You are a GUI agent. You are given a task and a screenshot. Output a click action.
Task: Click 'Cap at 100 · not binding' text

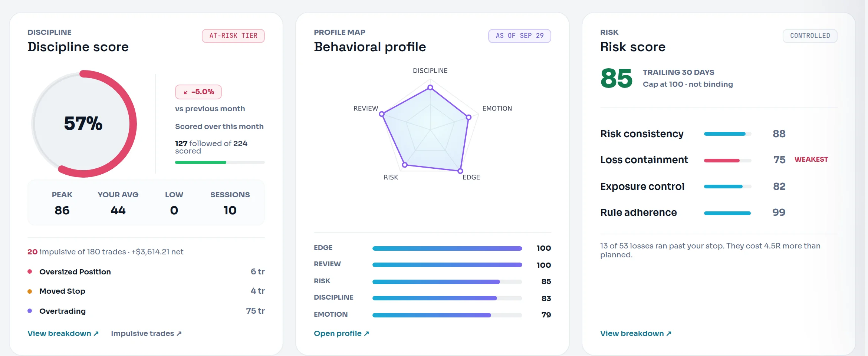688,84
